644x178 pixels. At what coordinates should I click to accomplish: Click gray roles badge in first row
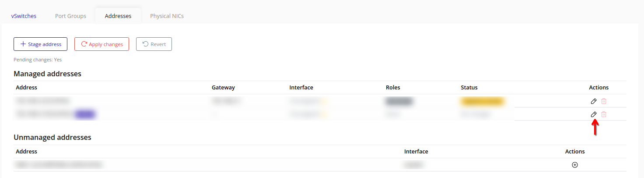click(399, 102)
